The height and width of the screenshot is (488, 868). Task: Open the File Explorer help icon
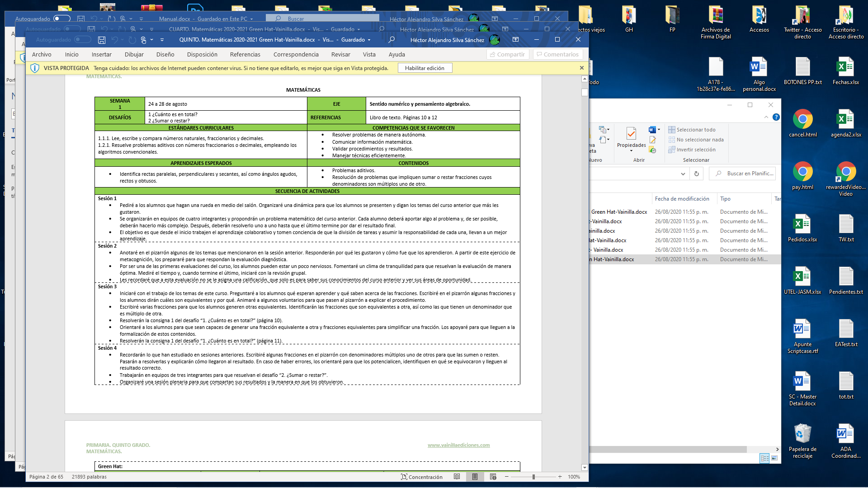click(776, 117)
